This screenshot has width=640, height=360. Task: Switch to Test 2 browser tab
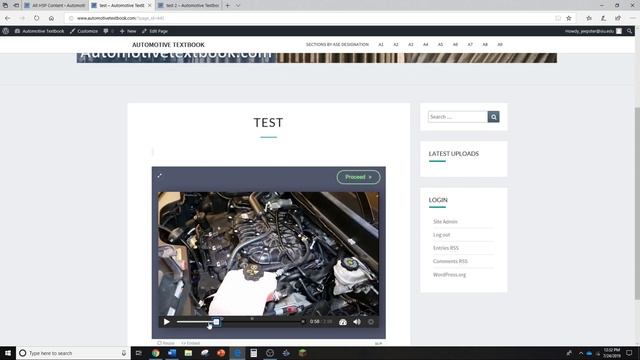[x=188, y=6]
